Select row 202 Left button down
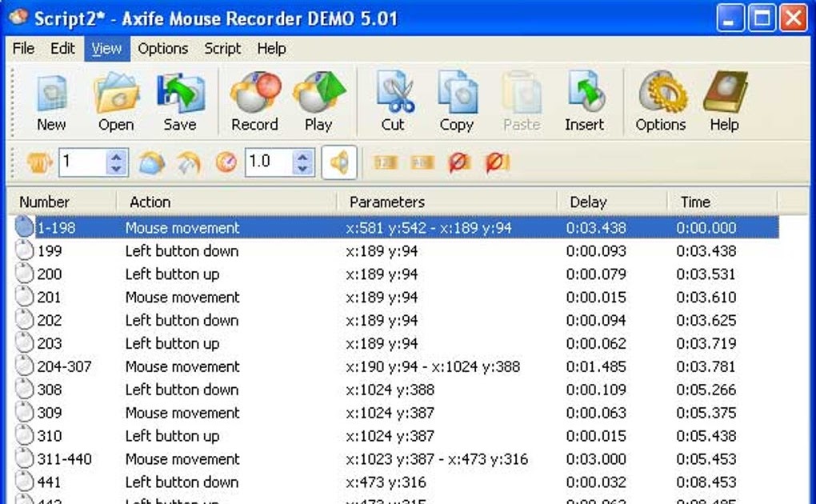Image resolution: width=816 pixels, height=504 pixels. coord(395,320)
